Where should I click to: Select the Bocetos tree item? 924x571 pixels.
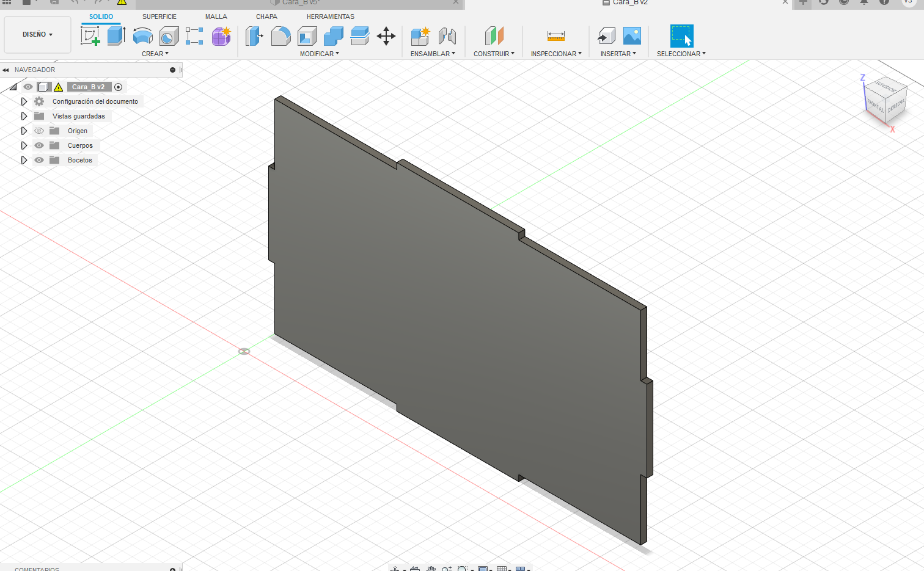tap(80, 160)
